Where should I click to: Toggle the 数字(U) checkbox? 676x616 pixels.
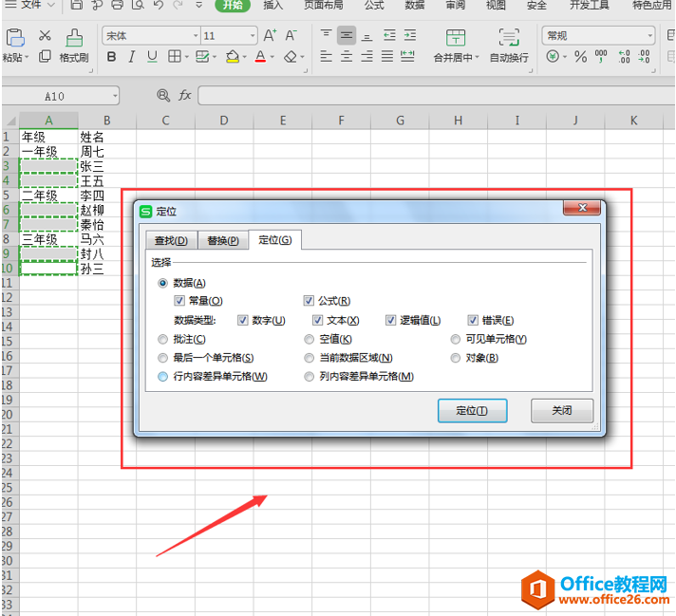pyautogui.click(x=243, y=320)
